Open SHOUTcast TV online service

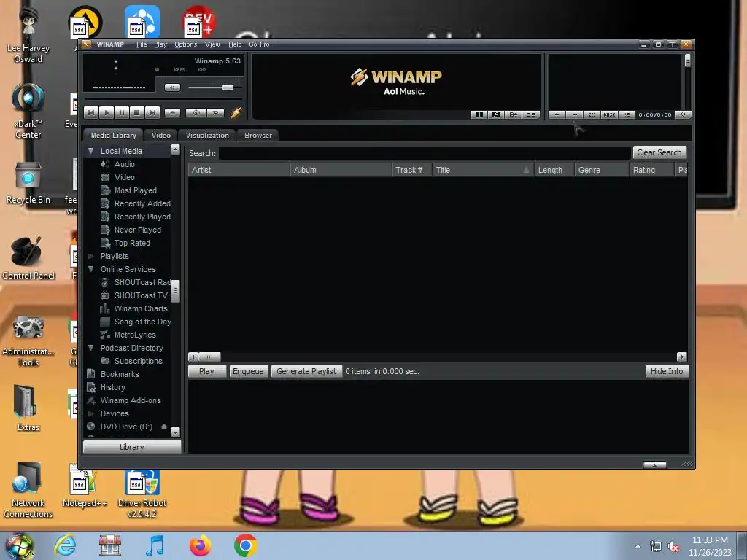[x=141, y=296]
